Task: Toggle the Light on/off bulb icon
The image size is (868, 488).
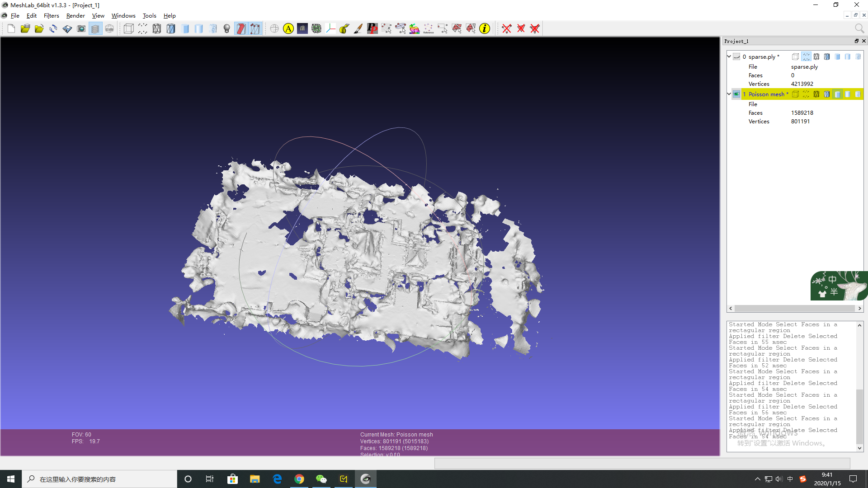Action: tap(227, 29)
